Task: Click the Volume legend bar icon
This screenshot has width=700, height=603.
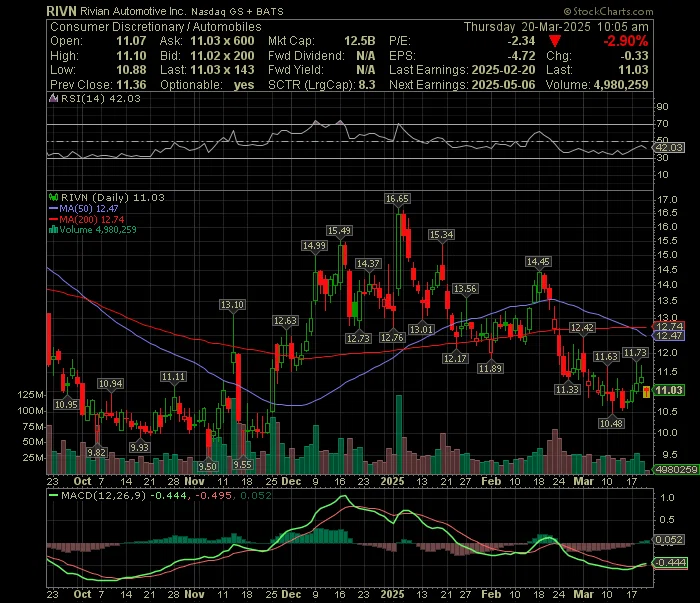Action: coord(54,230)
